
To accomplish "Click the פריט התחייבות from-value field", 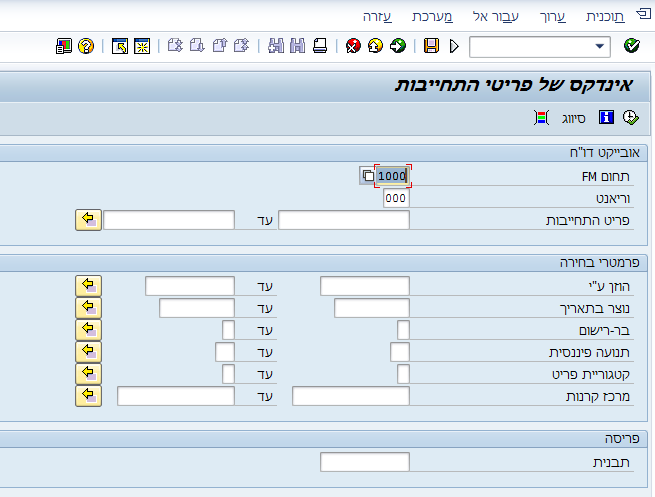I will click(x=344, y=220).
